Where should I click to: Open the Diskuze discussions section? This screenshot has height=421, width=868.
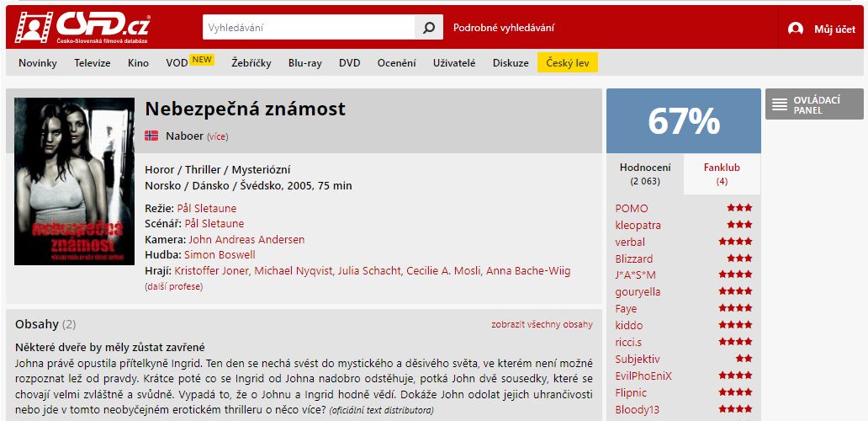click(511, 63)
